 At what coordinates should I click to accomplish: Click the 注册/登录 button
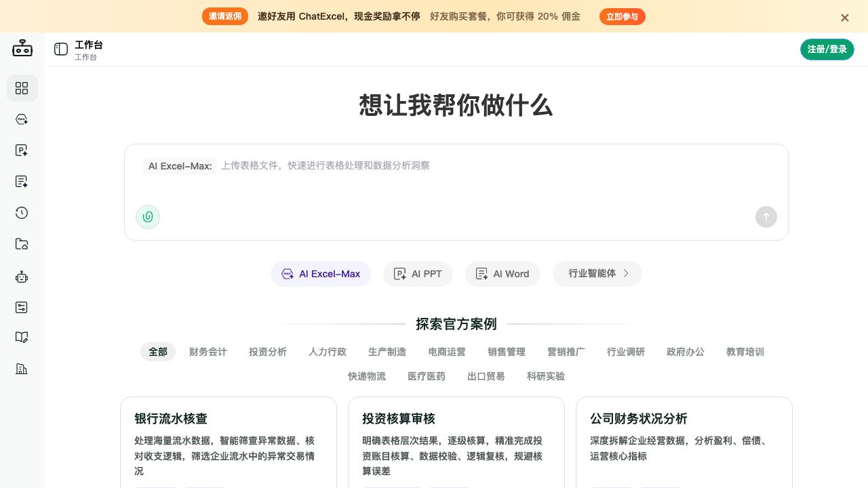pos(827,49)
